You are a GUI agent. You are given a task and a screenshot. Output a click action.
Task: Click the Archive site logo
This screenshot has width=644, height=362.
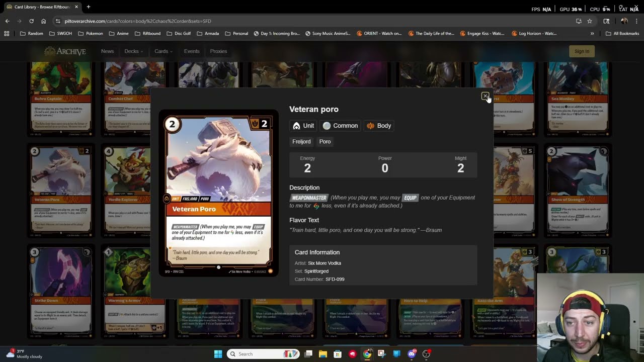pos(65,51)
